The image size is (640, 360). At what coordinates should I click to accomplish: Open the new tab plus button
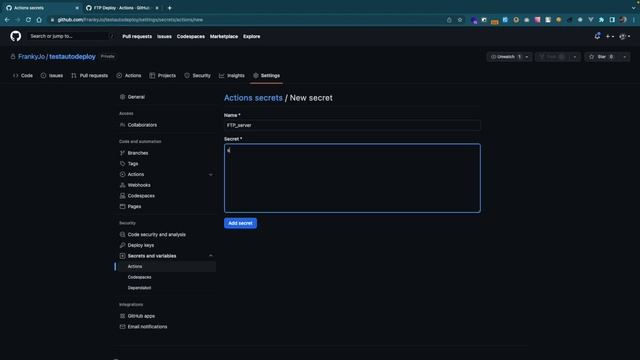(x=169, y=8)
